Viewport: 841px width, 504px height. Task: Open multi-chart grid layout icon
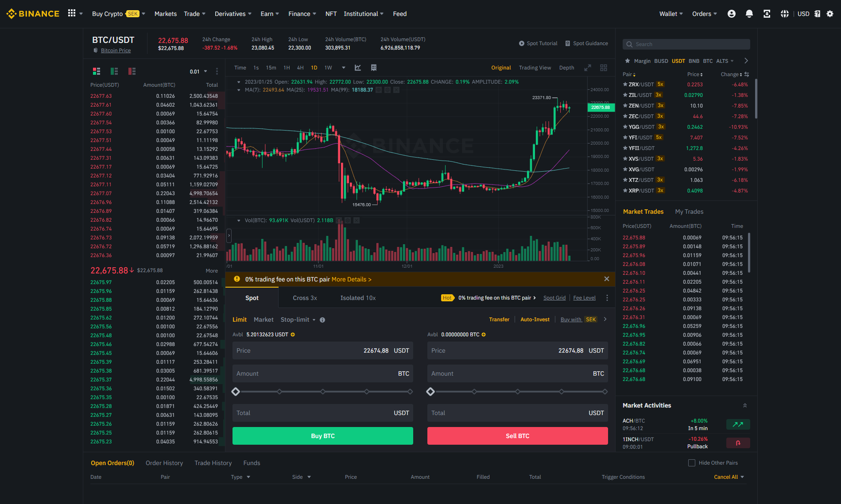603,68
